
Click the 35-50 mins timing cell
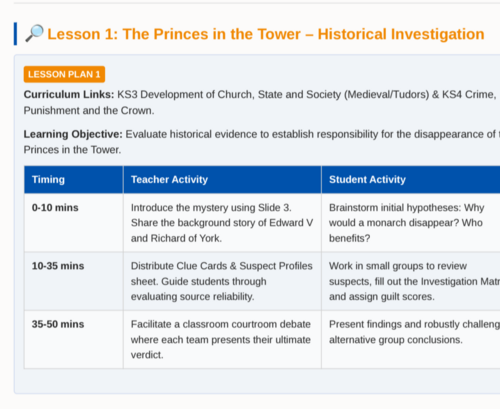(x=74, y=339)
